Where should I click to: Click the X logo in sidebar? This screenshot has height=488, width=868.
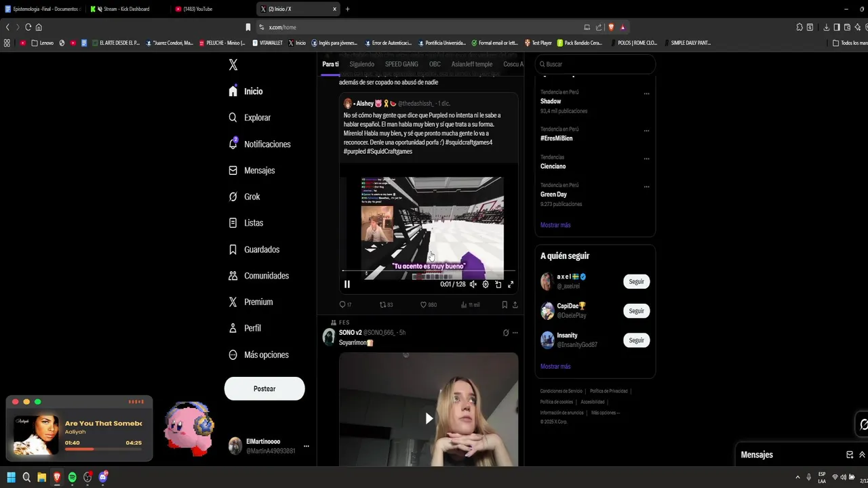coord(233,64)
